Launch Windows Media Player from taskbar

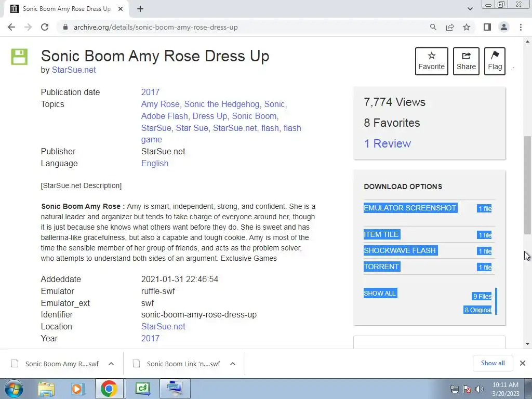77,389
